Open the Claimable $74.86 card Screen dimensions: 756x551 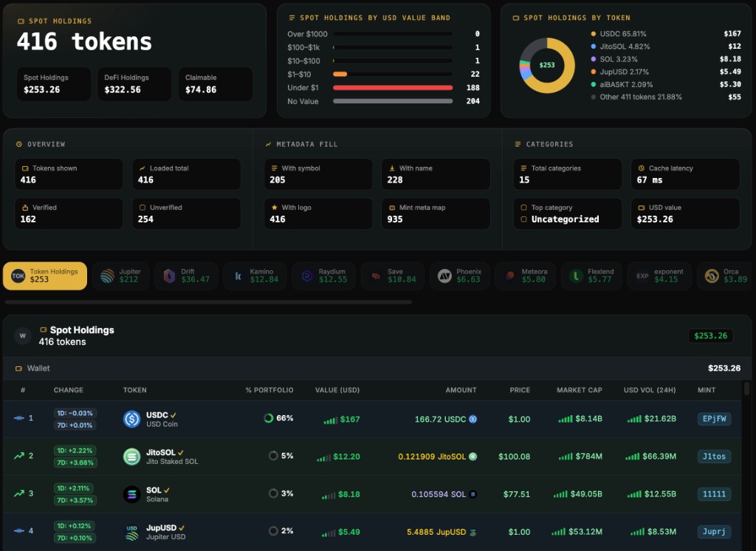pos(216,84)
